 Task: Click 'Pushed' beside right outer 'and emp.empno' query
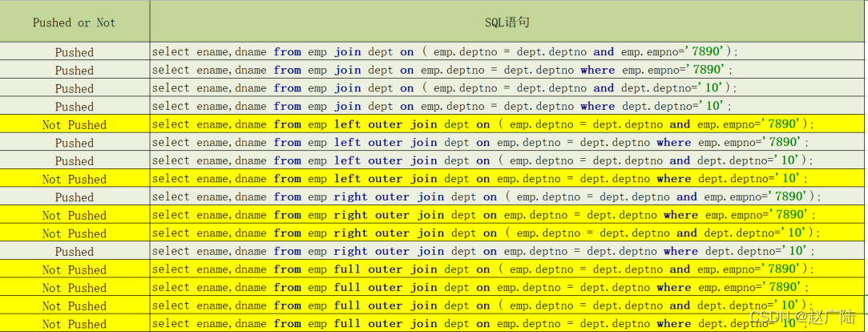[75, 197]
